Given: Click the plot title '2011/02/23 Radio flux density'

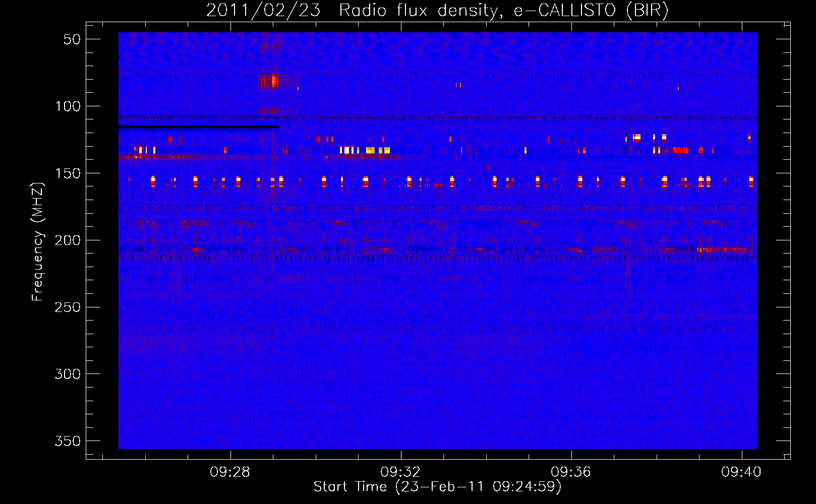Looking at the screenshot, I should [x=437, y=10].
